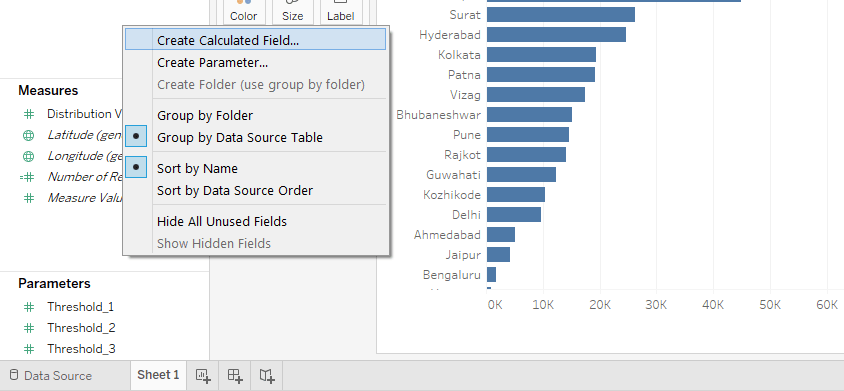Select the Longitude (generated) measure
Image resolution: width=844 pixels, height=391 pixels.
85,156
